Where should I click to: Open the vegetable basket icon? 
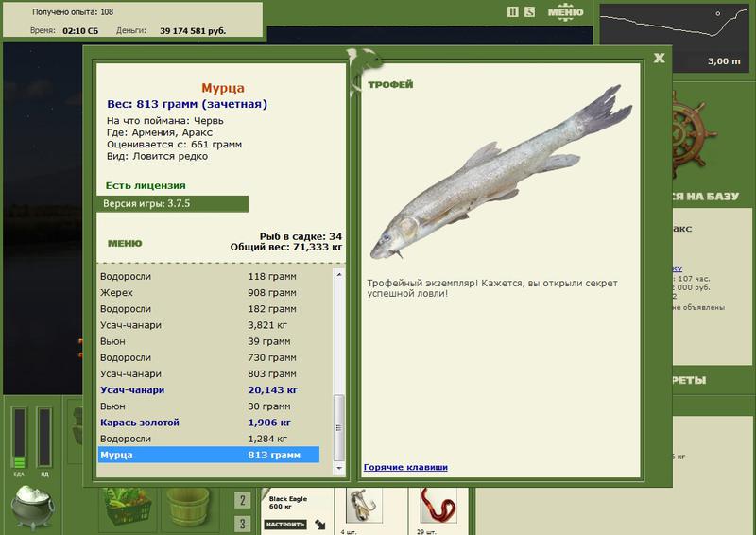[x=128, y=508]
